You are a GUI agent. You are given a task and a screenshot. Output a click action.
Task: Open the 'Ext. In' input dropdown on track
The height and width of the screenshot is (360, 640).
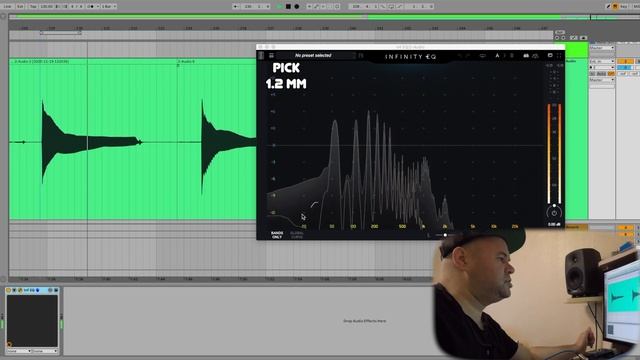point(602,62)
